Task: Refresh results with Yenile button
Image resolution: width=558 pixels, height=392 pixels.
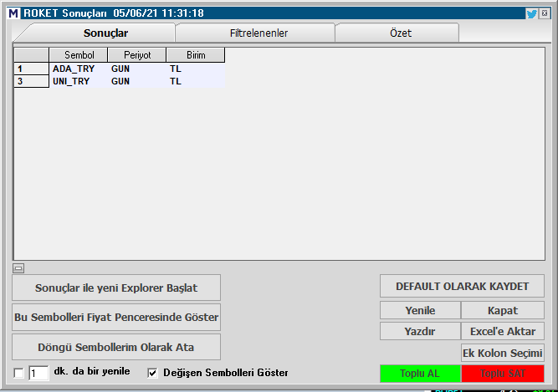Action: tap(420, 310)
